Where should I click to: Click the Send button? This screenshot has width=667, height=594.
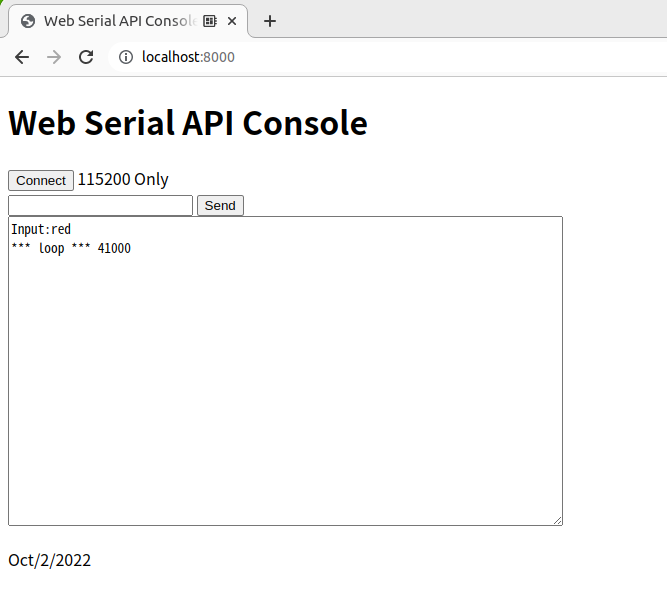(220, 206)
